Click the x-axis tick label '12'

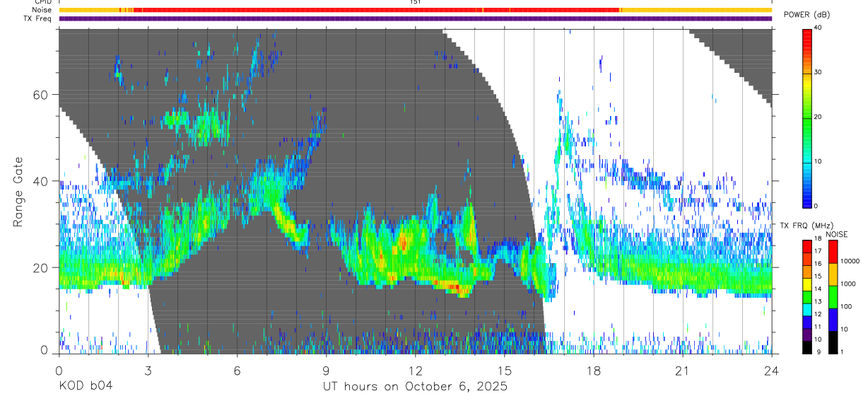click(415, 370)
